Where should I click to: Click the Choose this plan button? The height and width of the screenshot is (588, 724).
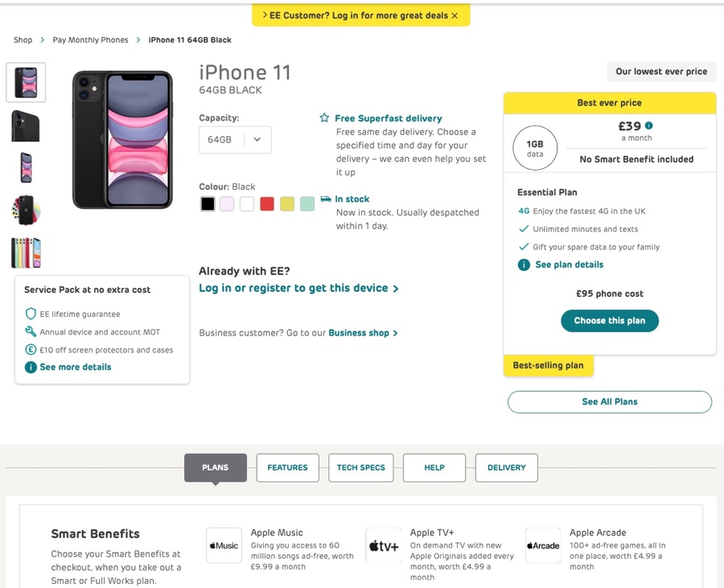pyautogui.click(x=609, y=320)
